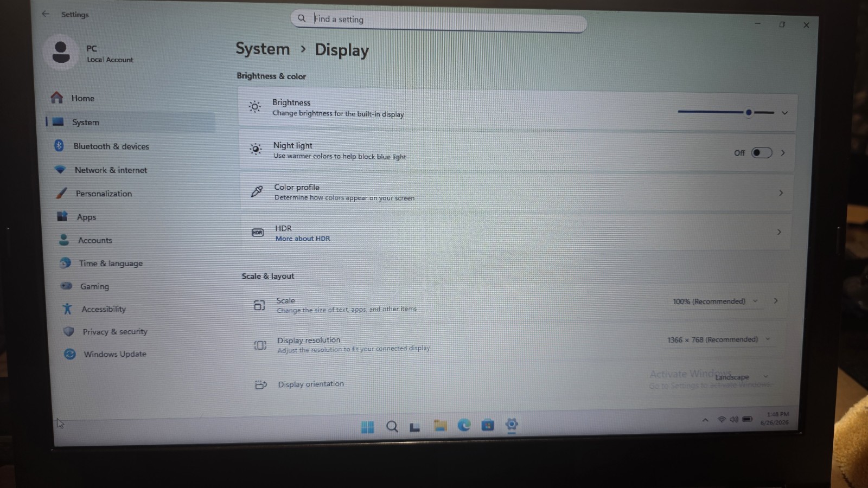Click the magnifier icon in search box
The image size is (868, 488).
coord(302,18)
